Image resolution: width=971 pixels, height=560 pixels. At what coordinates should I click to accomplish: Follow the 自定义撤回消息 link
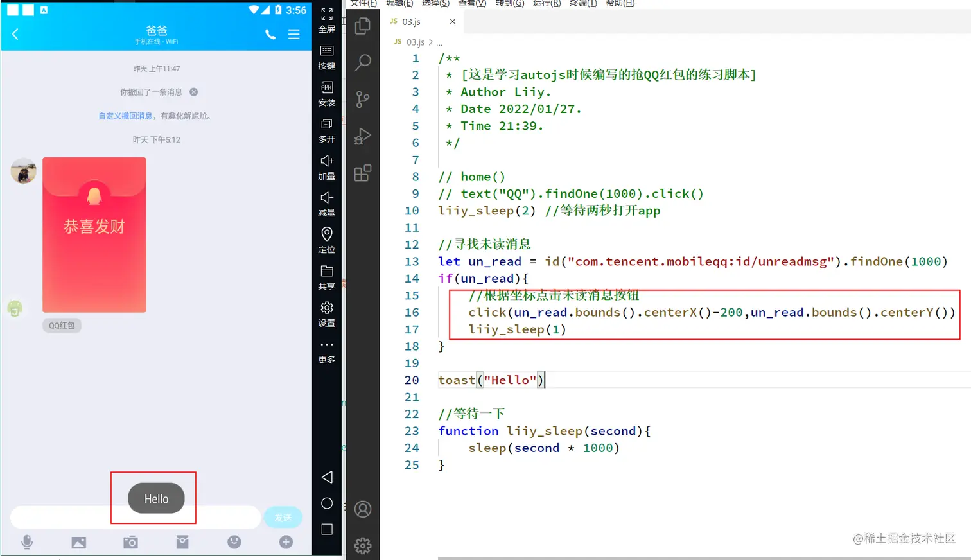pos(125,116)
